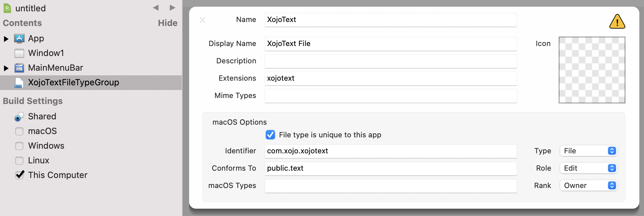Click the Build Settings heading
Viewport: 644px width, 216px height.
coord(33,101)
